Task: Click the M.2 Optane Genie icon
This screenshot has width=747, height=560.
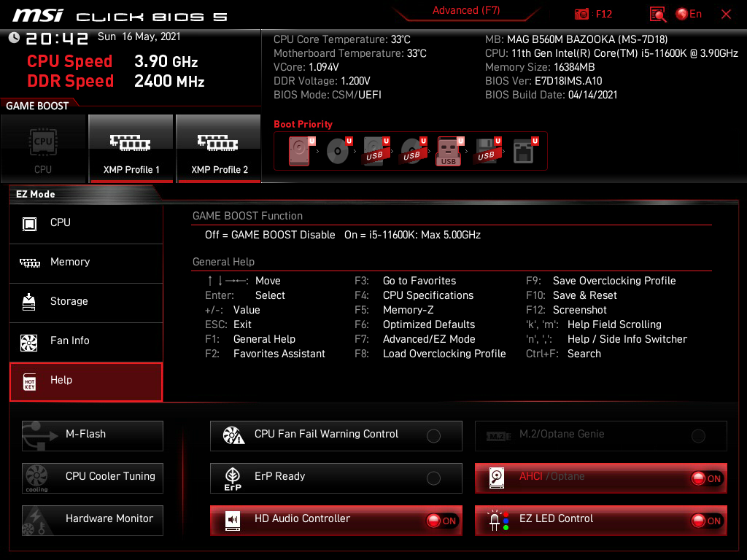Action: coord(498,436)
